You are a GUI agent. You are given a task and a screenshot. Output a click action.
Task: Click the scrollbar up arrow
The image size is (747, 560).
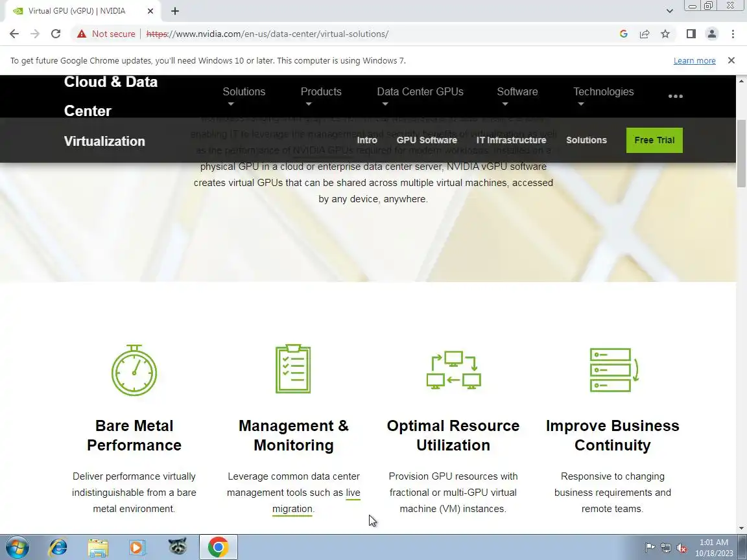tap(742, 80)
